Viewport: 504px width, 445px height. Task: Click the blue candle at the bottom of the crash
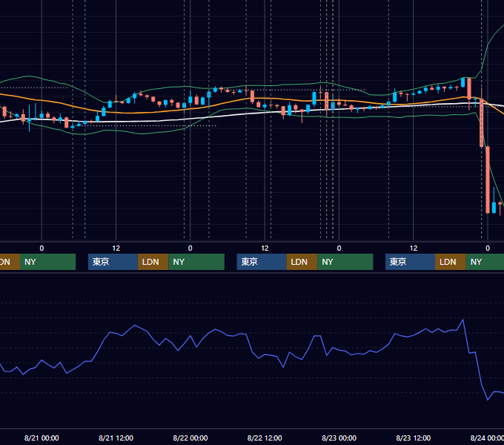coord(494,207)
